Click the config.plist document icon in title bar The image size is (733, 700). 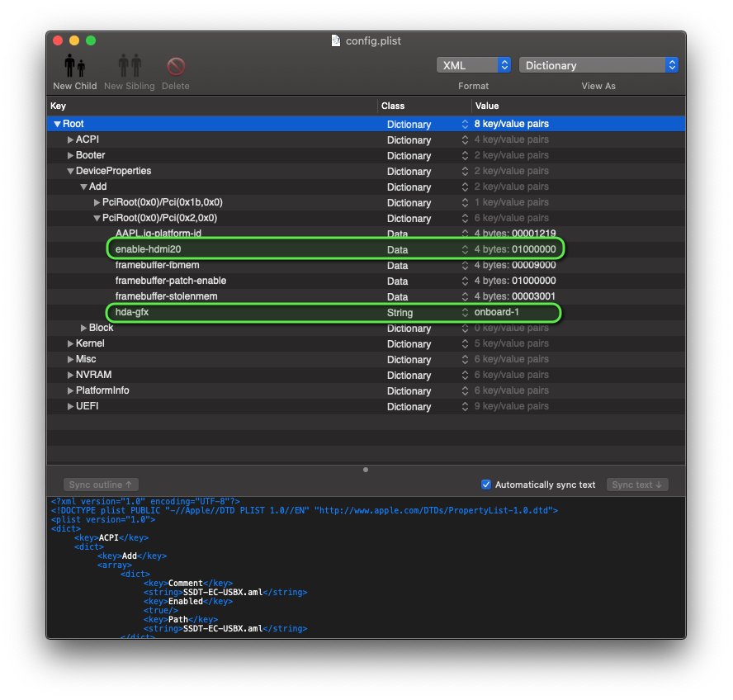(336, 40)
